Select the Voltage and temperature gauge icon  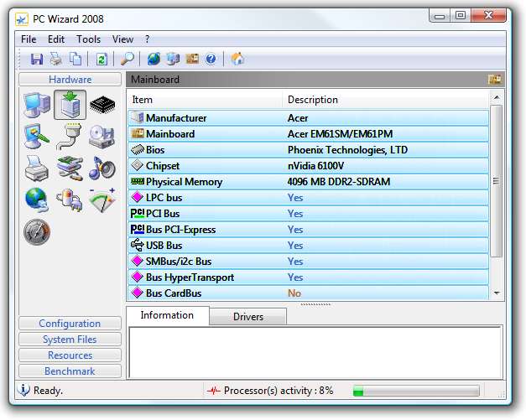[x=102, y=200]
